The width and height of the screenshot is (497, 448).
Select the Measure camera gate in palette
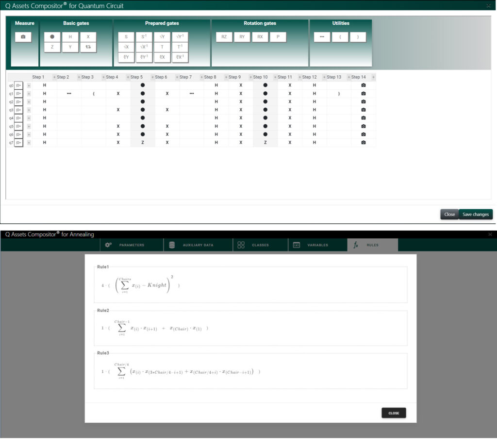point(23,37)
